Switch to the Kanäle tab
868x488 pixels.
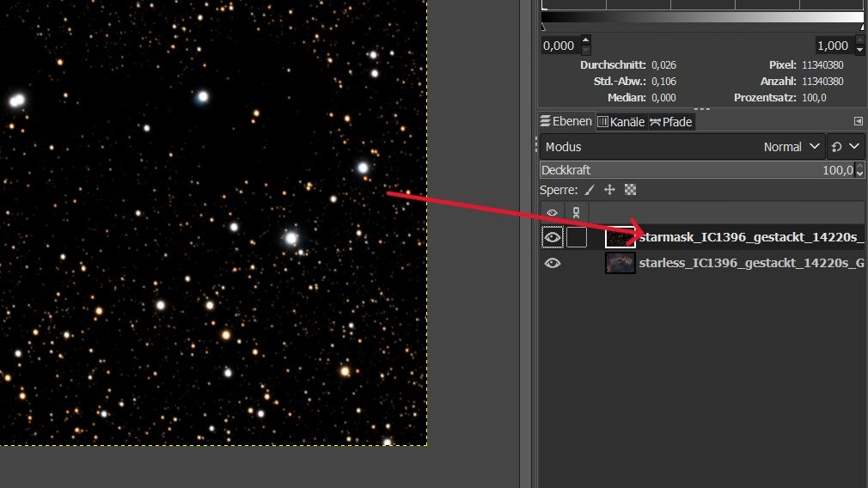click(621, 122)
